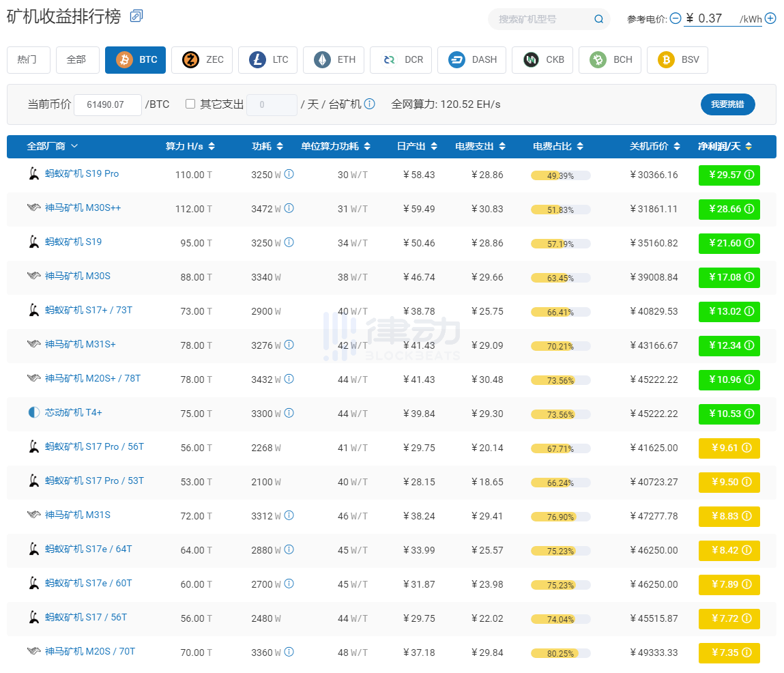The image size is (784, 673).
Task: Sort by 净利润/天 column arrows
Action: point(749,146)
